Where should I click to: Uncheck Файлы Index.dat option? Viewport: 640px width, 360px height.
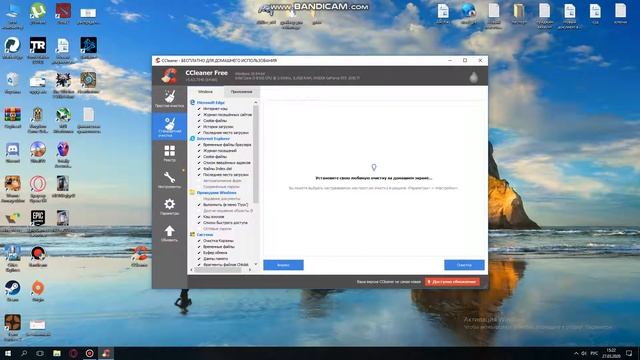tap(199, 169)
